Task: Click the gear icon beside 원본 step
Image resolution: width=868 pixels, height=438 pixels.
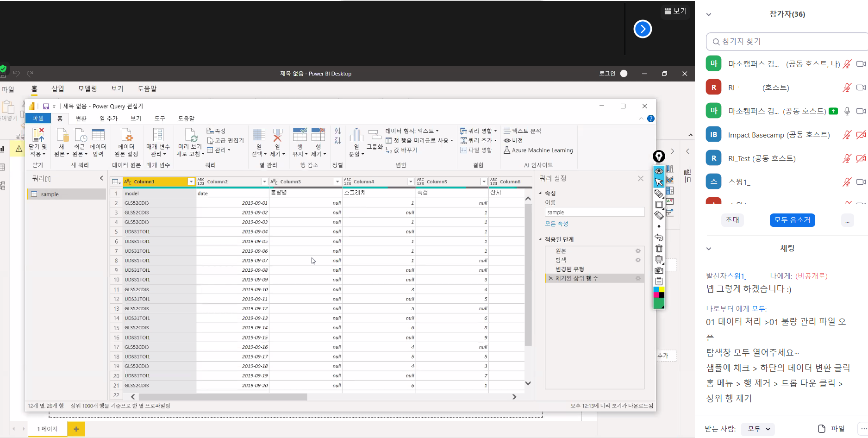Action: tap(638, 251)
